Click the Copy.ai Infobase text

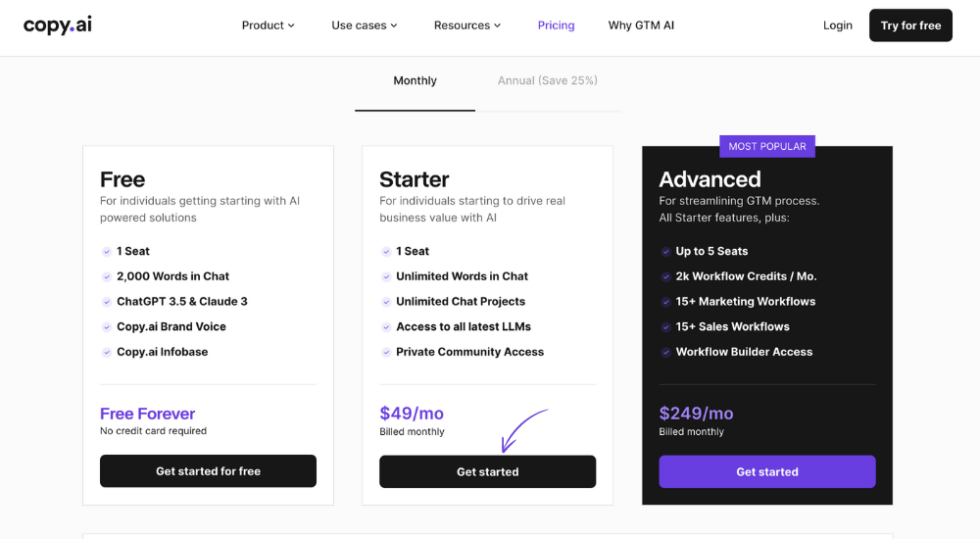pyautogui.click(x=163, y=352)
